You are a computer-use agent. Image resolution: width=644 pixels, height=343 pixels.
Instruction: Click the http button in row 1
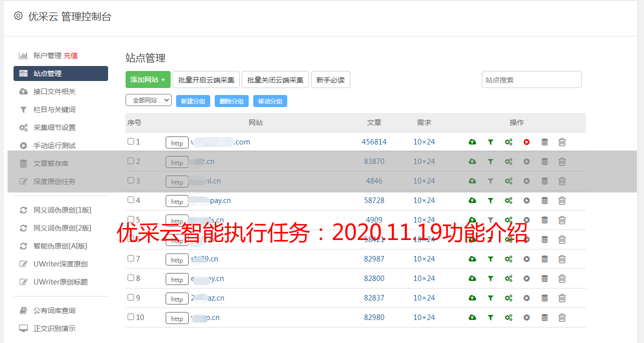click(x=177, y=143)
